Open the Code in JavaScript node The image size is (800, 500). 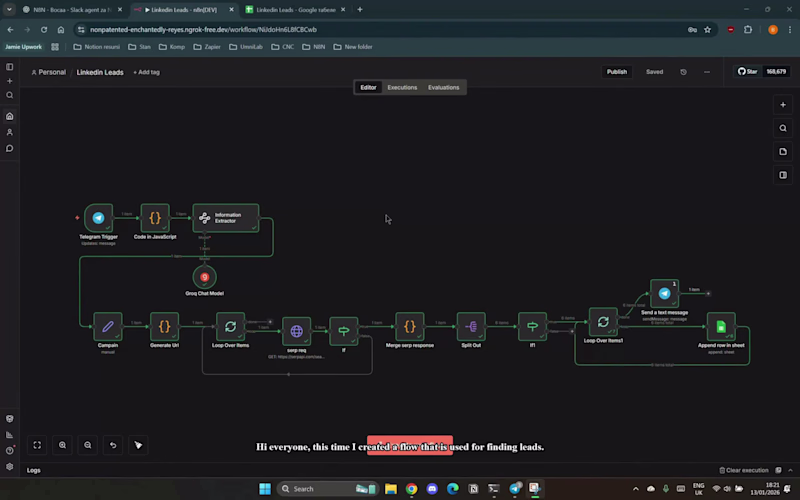click(155, 218)
